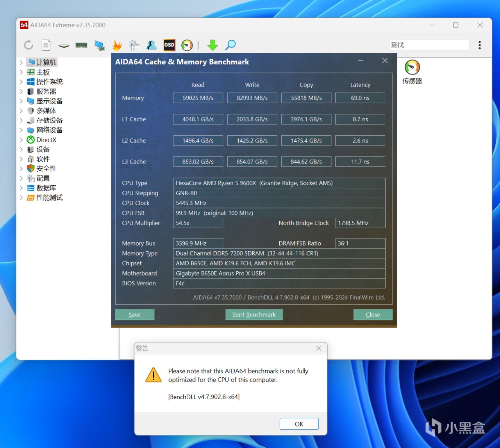Select the 存储设备 tree item

(x=45, y=120)
